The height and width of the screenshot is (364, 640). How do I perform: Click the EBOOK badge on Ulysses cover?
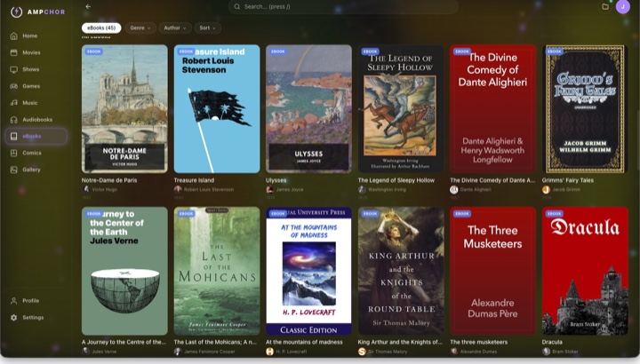[x=278, y=51]
